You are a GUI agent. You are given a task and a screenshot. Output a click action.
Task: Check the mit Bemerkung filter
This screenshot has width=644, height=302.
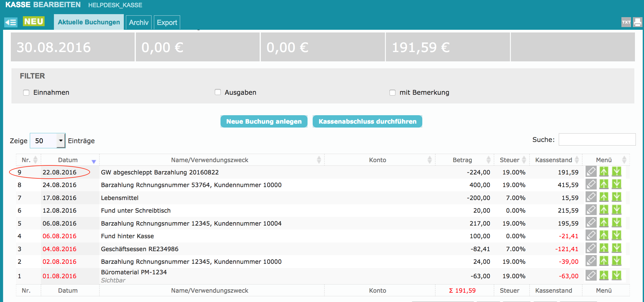(392, 93)
